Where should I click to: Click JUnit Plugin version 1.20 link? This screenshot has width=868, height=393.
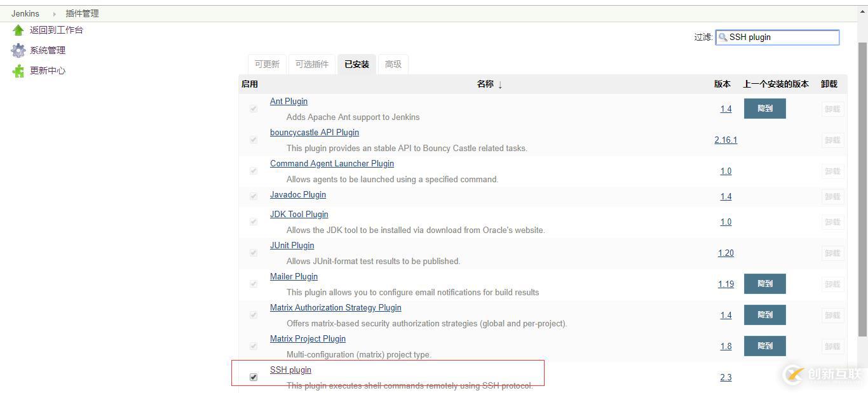726,253
